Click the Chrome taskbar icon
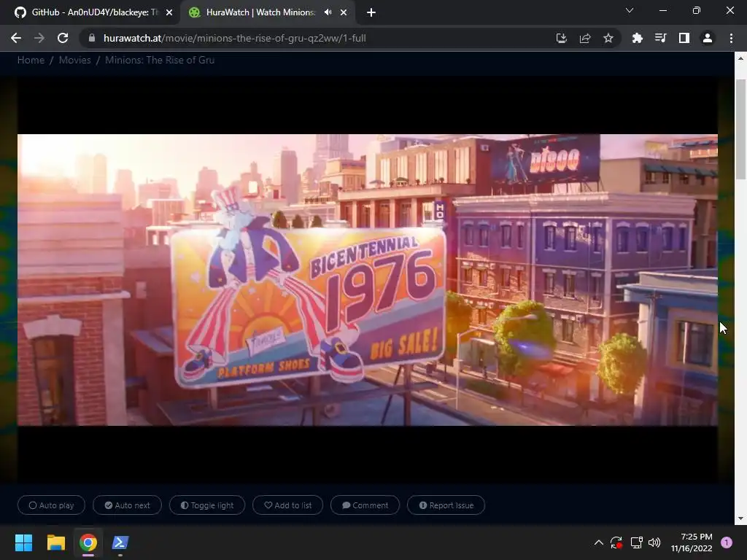Viewport: 747px width, 560px height. click(x=88, y=542)
